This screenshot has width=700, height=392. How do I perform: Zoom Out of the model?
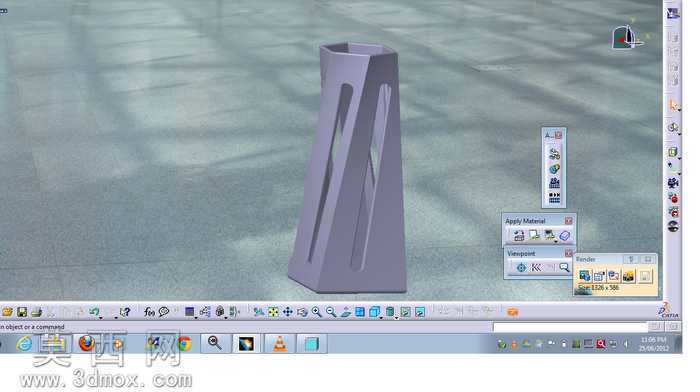(x=331, y=312)
